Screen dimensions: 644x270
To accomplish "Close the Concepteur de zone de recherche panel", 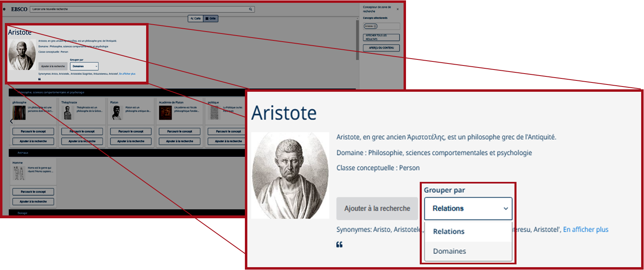I will [397, 9].
